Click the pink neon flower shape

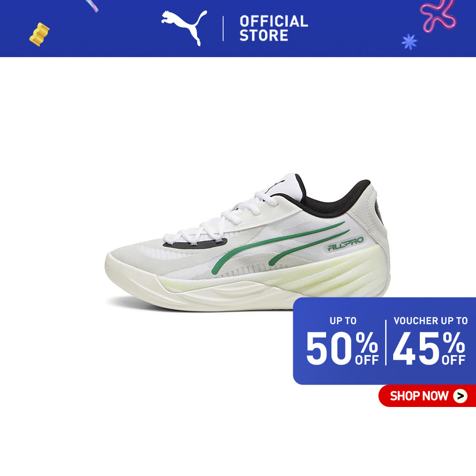click(438, 16)
